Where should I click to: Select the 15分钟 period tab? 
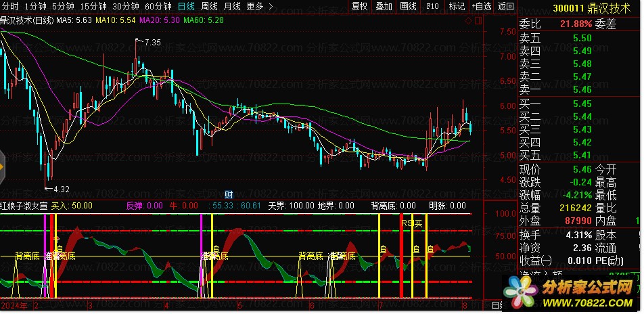click(x=93, y=6)
